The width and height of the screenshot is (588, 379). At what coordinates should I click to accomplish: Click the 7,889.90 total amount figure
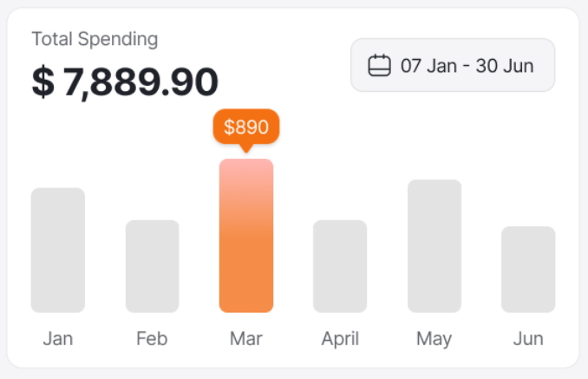pos(140,82)
